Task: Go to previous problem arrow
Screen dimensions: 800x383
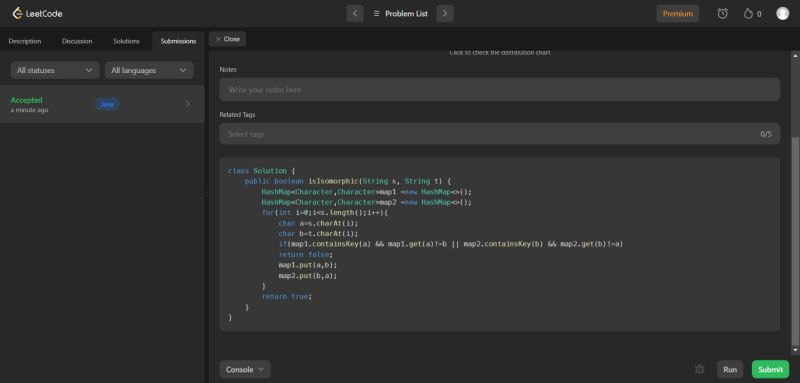Action: tap(355, 14)
